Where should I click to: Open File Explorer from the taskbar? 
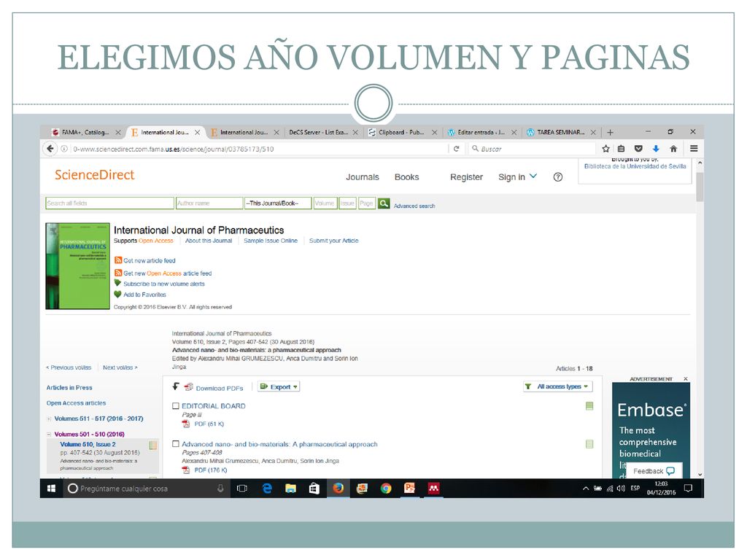click(x=290, y=488)
